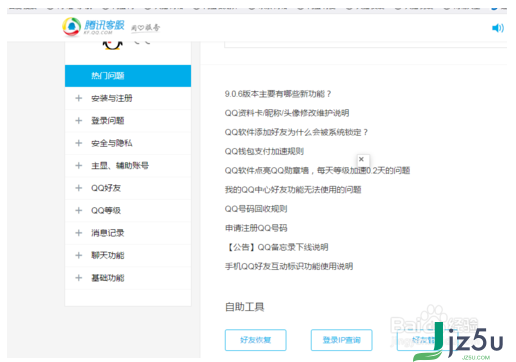
Task: Open QQ钱包支付加速规则 link
Action: [264, 151]
